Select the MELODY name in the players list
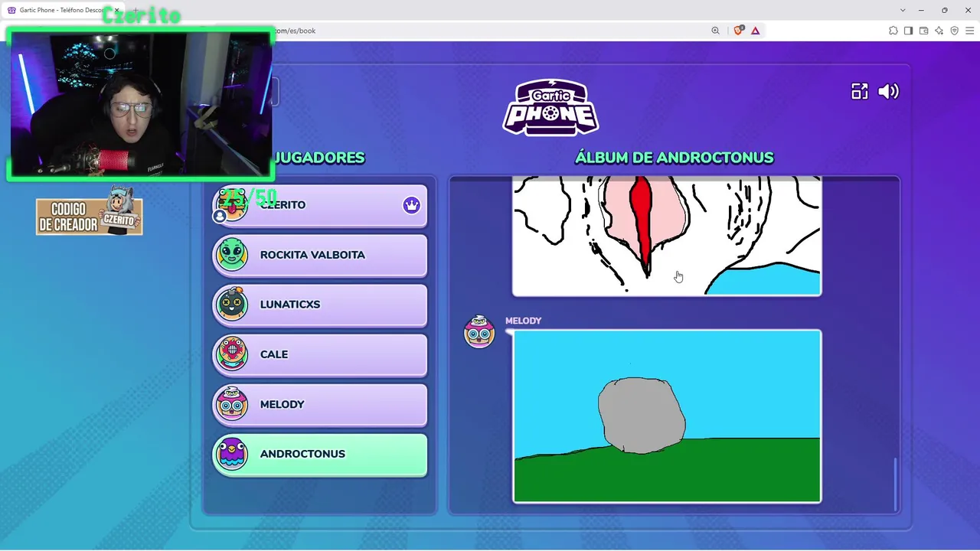The image size is (980, 551). tap(283, 404)
